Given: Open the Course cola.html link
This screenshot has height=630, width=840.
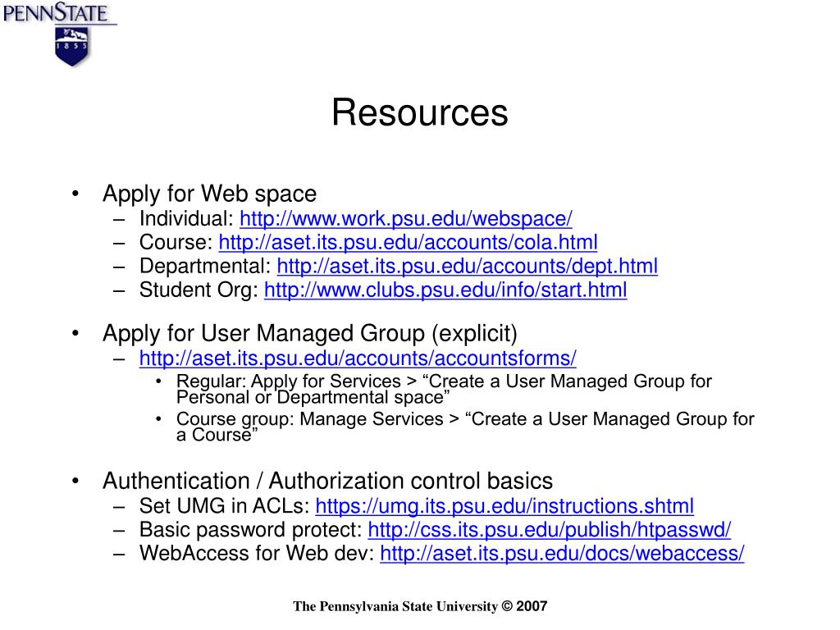Looking at the screenshot, I should (x=408, y=242).
